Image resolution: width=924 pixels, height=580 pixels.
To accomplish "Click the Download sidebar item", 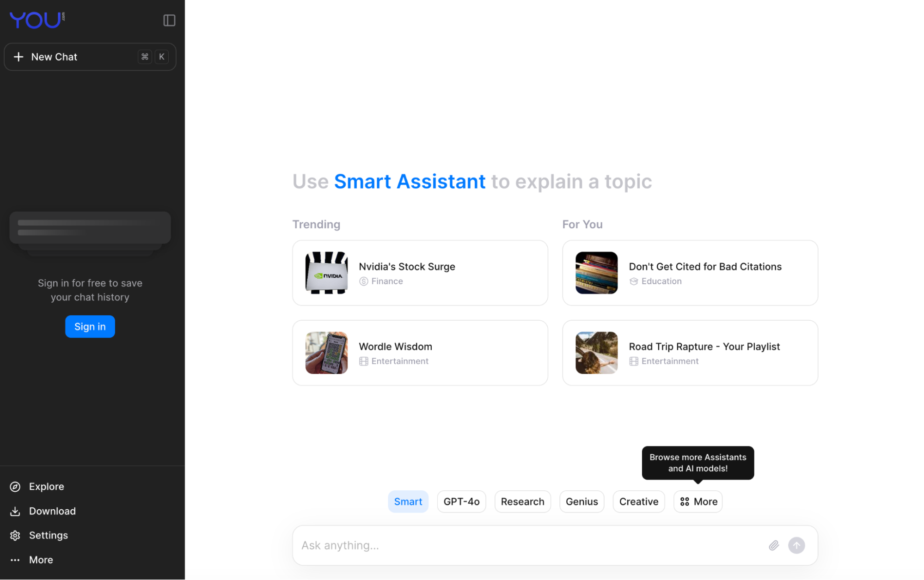I will (x=52, y=511).
